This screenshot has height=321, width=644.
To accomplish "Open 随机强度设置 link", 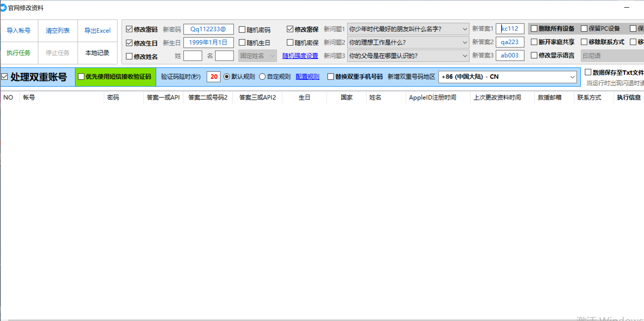I will [300, 56].
